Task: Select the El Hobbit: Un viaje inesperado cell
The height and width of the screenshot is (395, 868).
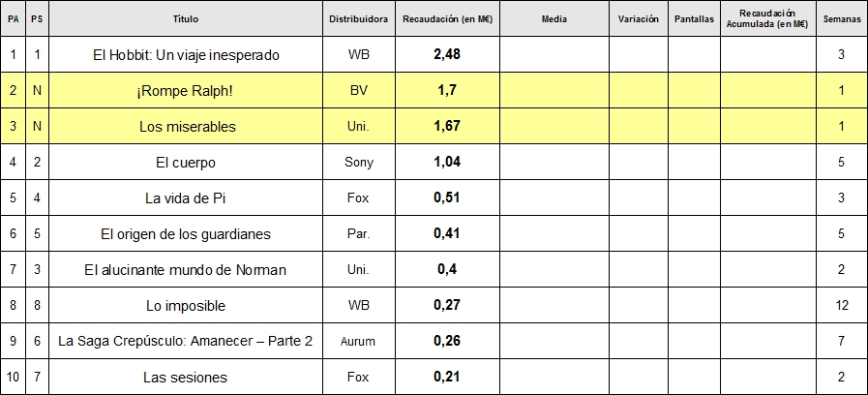Action: [186, 55]
